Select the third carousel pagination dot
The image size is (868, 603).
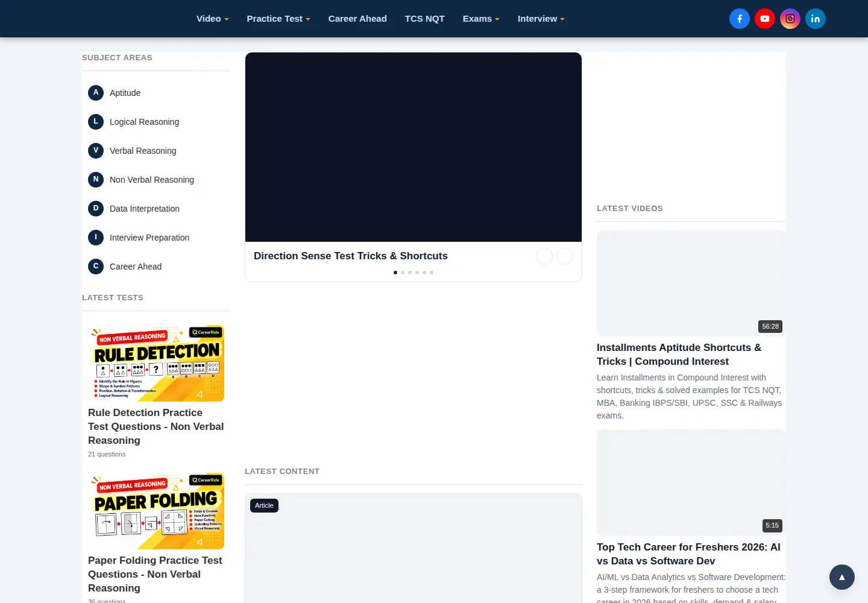click(410, 273)
